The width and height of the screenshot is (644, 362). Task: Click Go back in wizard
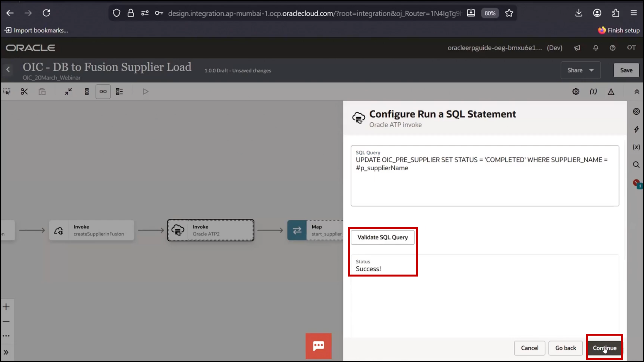[x=566, y=348]
